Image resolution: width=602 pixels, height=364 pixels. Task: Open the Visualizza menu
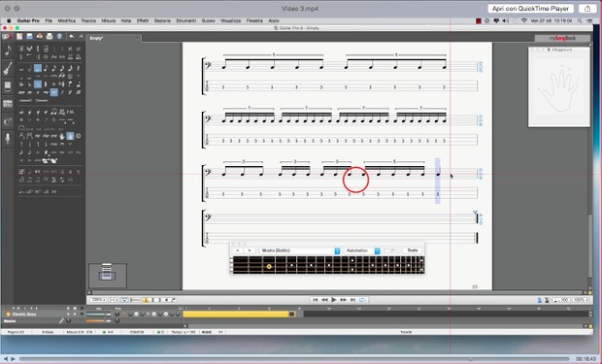click(x=230, y=20)
